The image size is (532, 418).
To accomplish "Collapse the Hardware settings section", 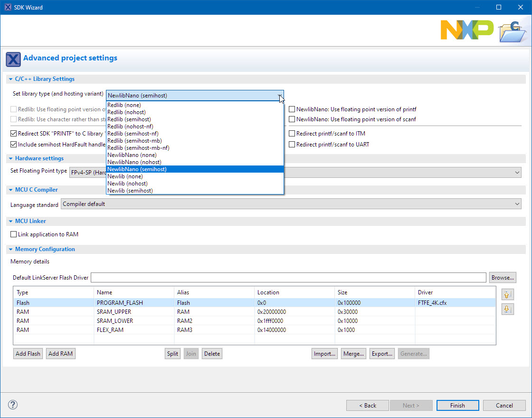I will tap(10, 158).
